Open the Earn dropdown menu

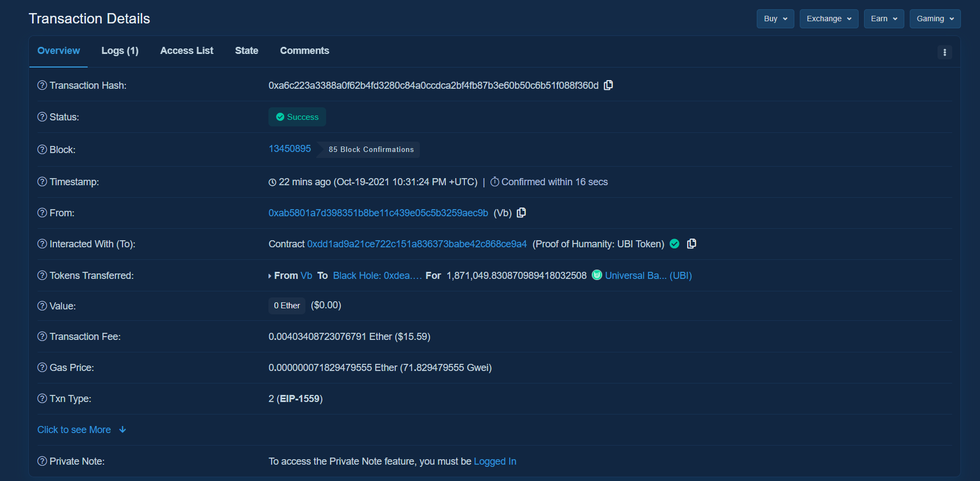(x=884, y=19)
